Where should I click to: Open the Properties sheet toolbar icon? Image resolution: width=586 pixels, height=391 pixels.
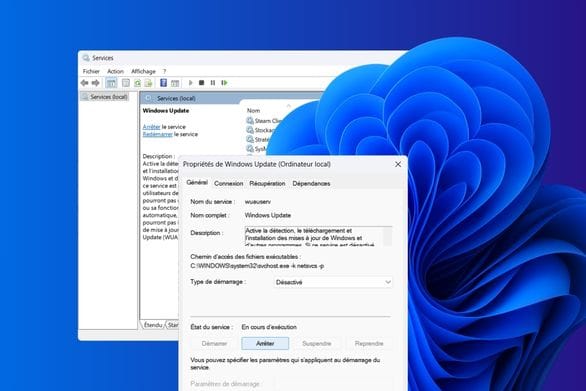126,83
